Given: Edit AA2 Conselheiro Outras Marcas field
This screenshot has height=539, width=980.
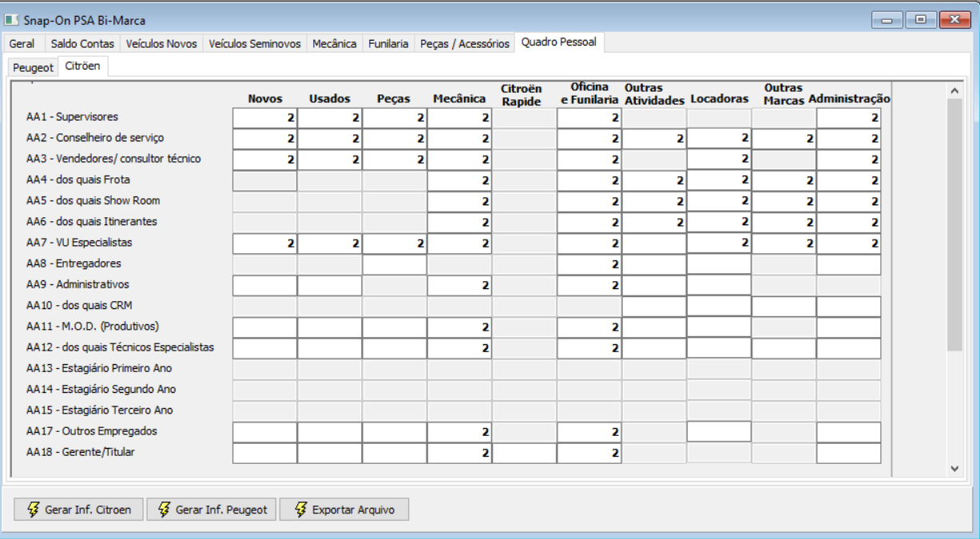Looking at the screenshot, I should (x=784, y=138).
